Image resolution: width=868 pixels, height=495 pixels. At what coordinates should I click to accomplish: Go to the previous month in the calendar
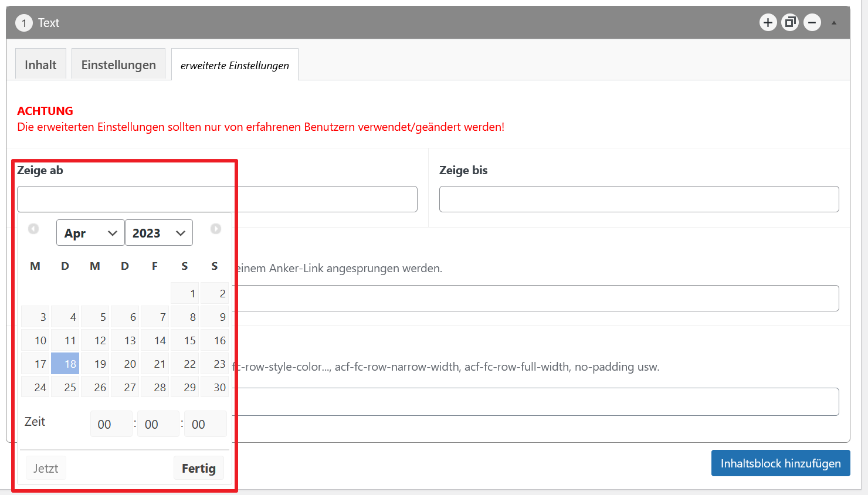coord(33,229)
